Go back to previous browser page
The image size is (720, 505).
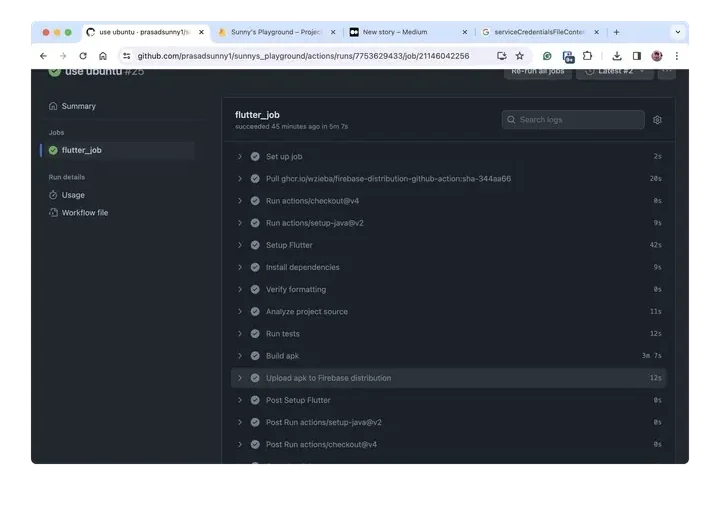coord(43,56)
